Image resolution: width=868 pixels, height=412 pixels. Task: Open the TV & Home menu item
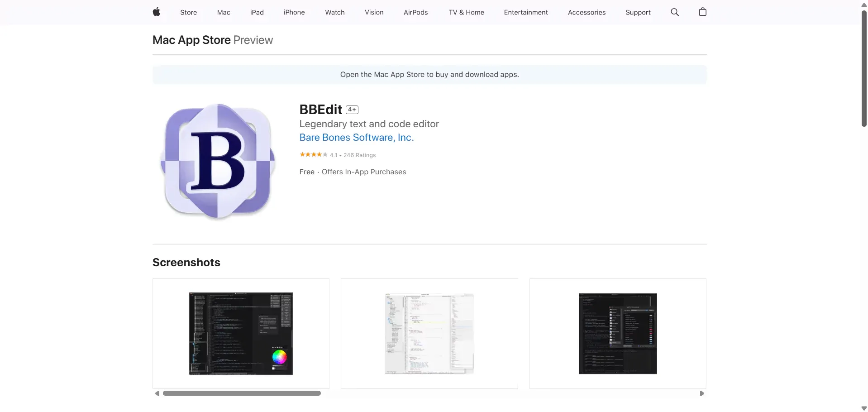(x=467, y=12)
